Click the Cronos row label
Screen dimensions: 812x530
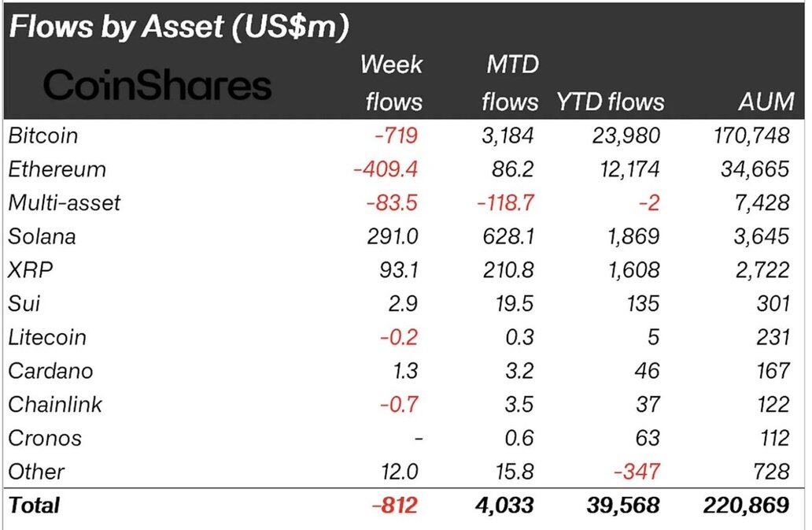45,438
